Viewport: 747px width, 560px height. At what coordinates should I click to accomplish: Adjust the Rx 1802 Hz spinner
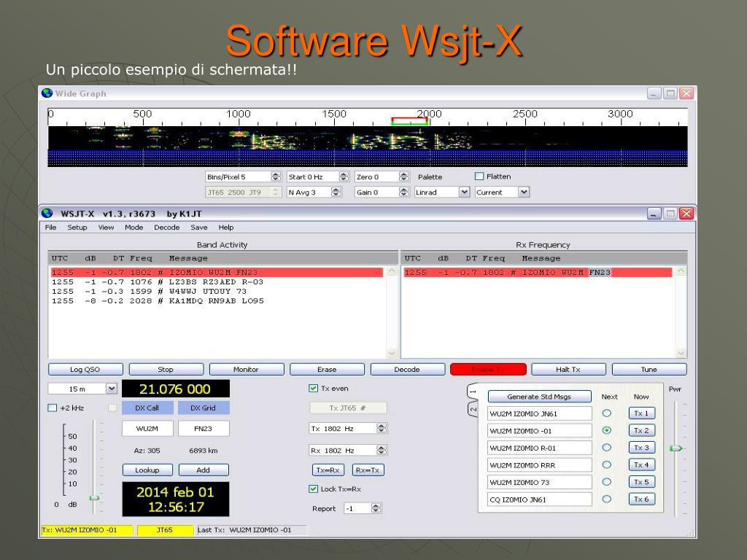[382, 450]
